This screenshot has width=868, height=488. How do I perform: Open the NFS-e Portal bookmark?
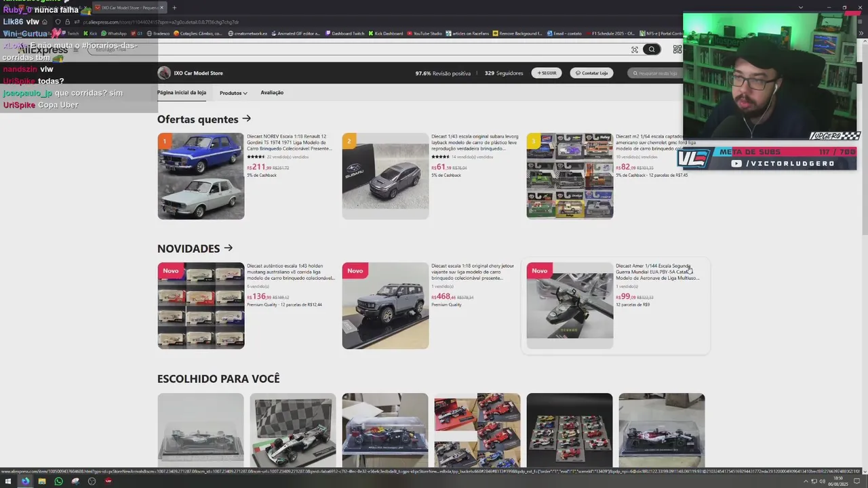(661, 33)
